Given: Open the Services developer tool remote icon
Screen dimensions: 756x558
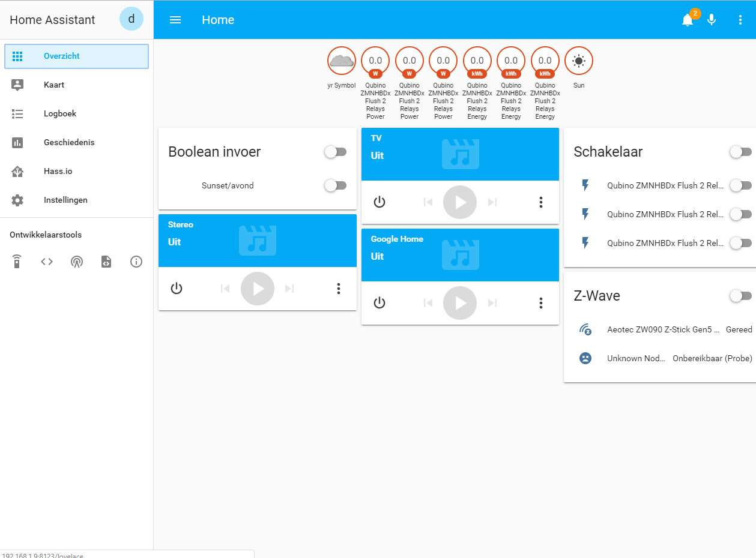Looking at the screenshot, I should [x=17, y=262].
